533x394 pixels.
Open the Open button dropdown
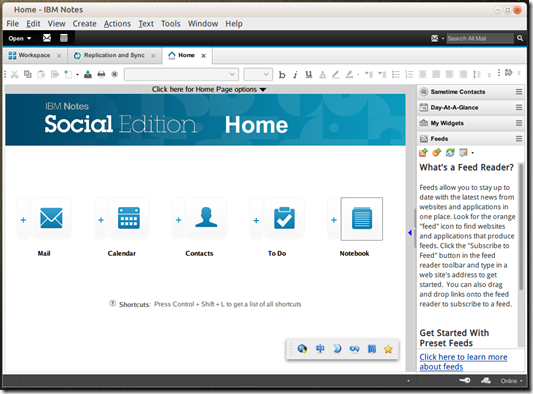[20, 38]
